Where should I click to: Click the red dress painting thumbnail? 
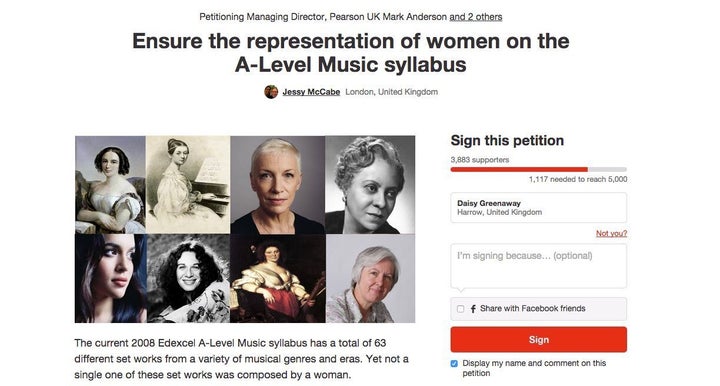coord(278,278)
